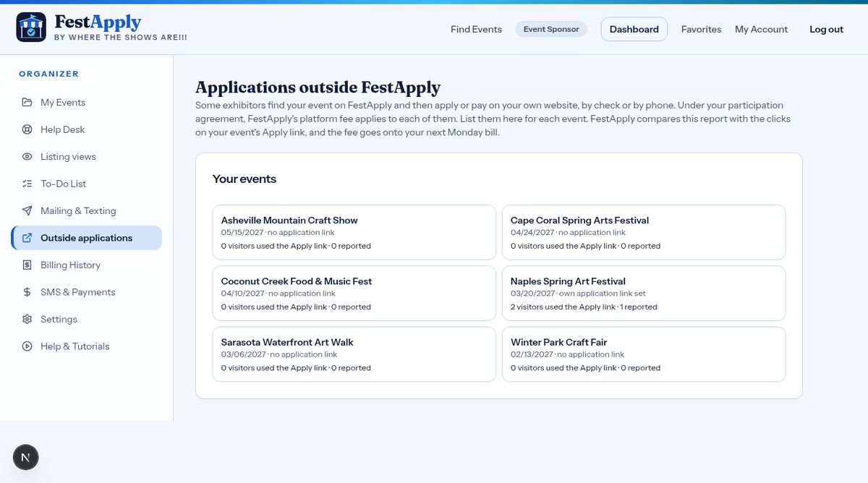This screenshot has height=483, width=868.
Task: Click '2 visitors used the Apply link · 1 reported'
Action: tap(584, 307)
